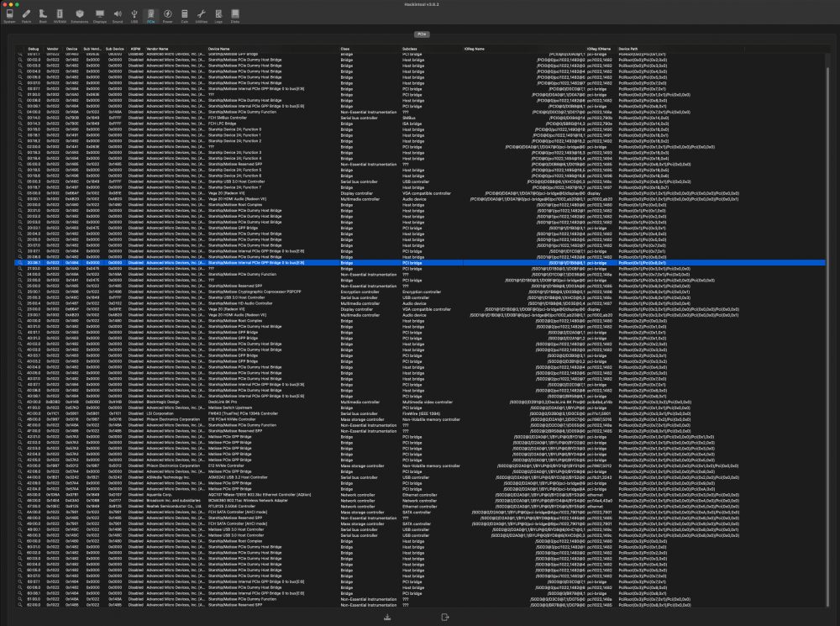The image size is (840, 626).
Task: Click 'Aquantia Corp.' vendor name cell
Action: 159,495
